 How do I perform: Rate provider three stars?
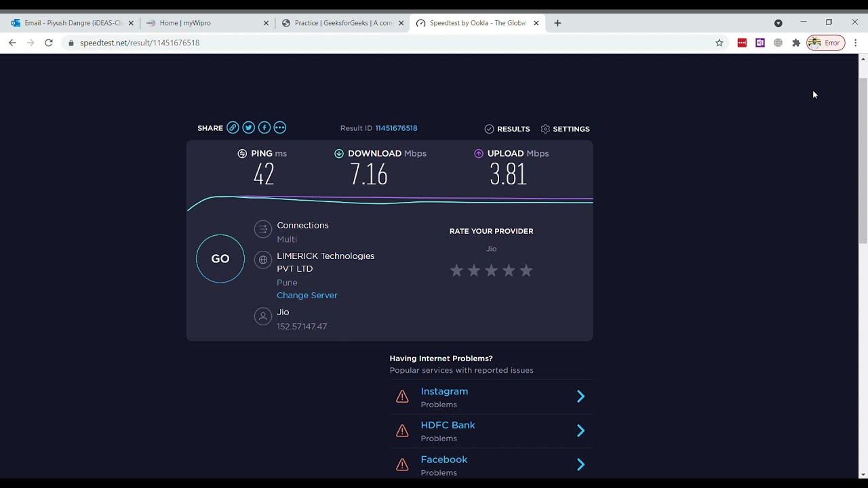pyautogui.click(x=492, y=270)
